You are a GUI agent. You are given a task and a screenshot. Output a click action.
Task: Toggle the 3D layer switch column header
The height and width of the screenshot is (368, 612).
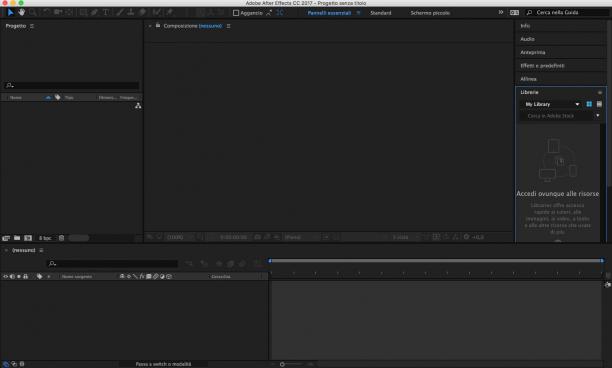point(169,276)
